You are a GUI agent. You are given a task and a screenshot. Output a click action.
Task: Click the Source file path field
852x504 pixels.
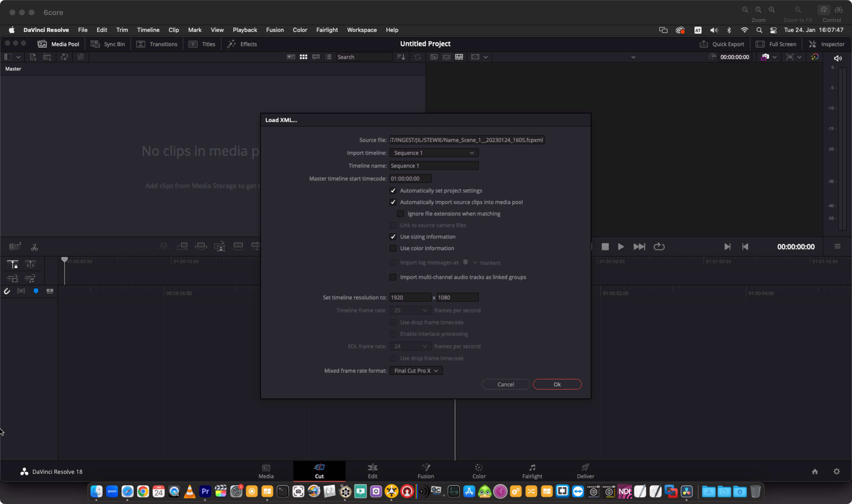467,140
